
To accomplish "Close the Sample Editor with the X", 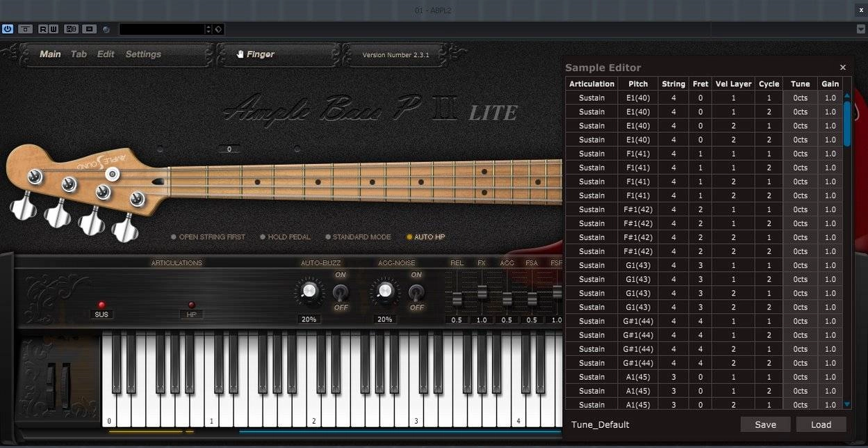I will click(843, 67).
